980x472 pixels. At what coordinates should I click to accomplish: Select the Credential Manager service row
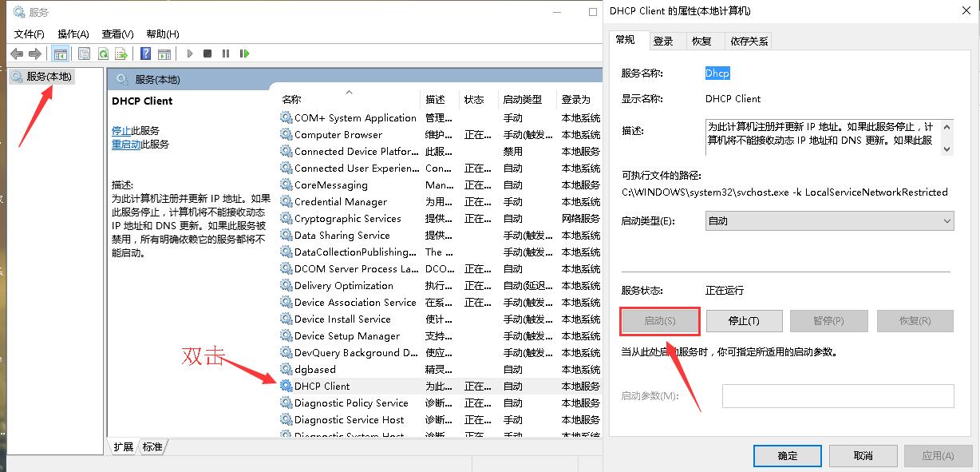coord(341,202)
